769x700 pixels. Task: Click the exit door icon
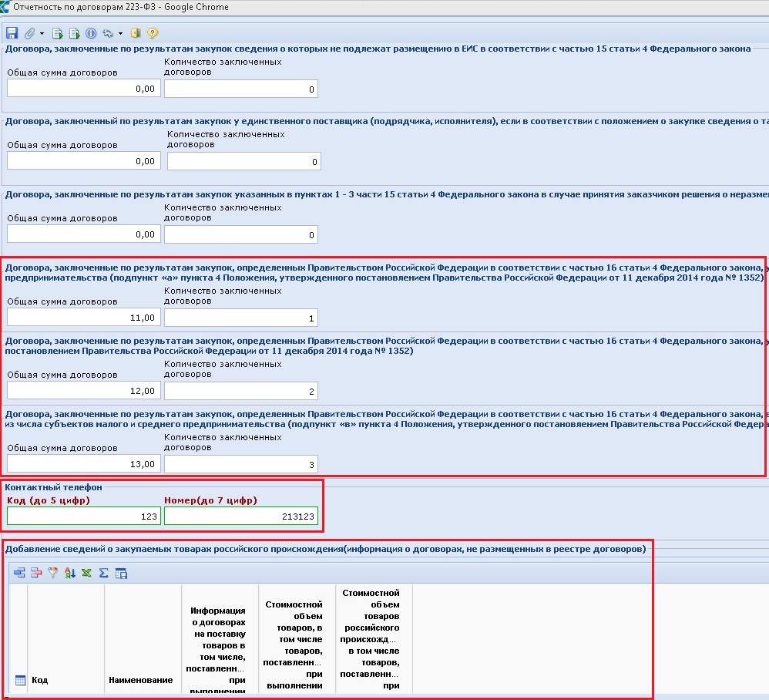pos(136,33)
